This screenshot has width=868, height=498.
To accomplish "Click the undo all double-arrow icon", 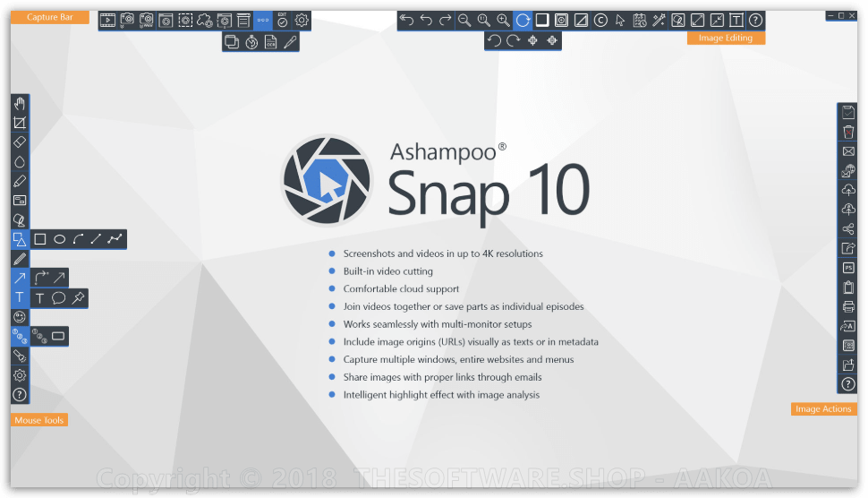I will [406, 21].
